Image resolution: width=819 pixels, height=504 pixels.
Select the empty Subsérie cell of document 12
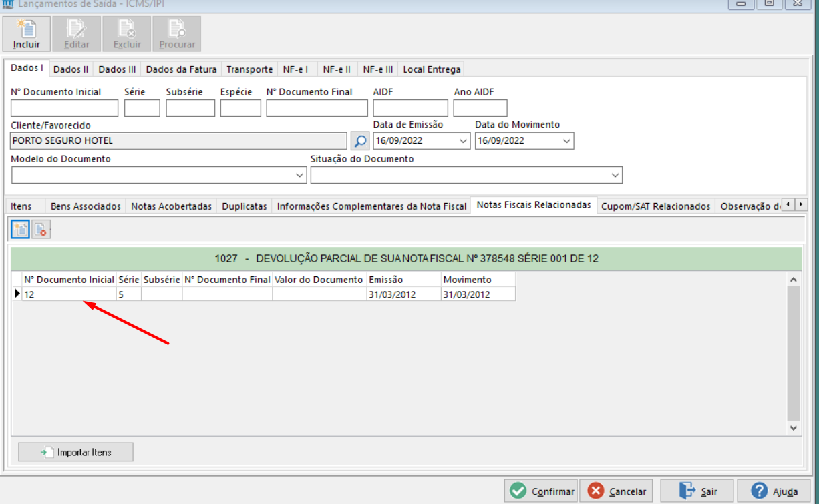point(162,294)
